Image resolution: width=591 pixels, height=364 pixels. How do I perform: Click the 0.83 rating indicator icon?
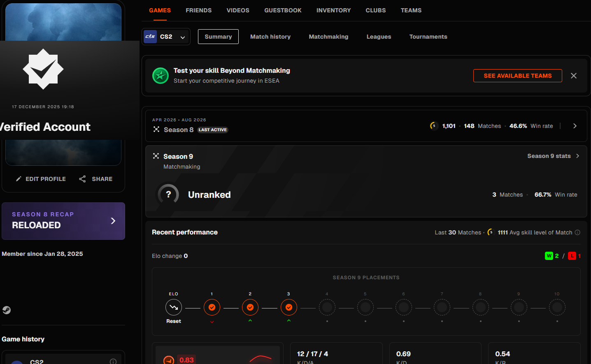pos(169,360)
